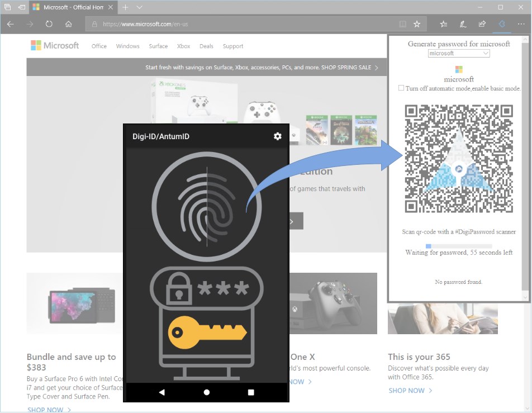Viewport: 532px width, 413px height.
Task: Go back using the browser back arrow
Action: [11, 24]
